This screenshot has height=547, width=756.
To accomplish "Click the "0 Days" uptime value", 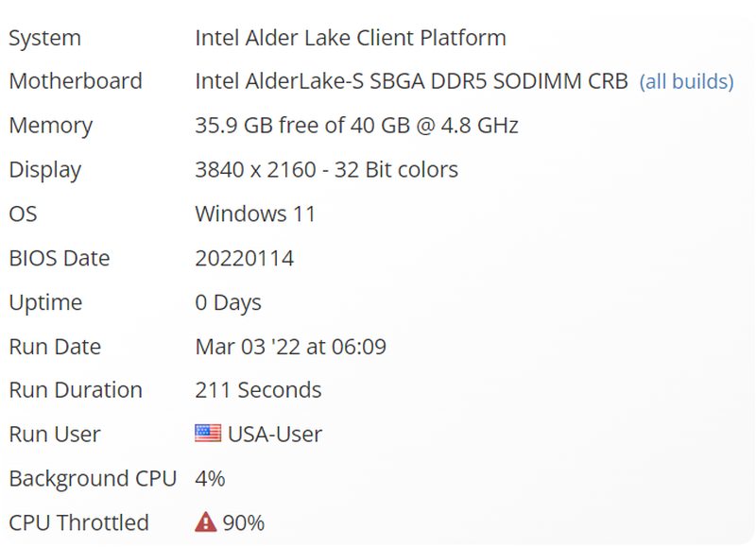I will (x=228, y=302).
